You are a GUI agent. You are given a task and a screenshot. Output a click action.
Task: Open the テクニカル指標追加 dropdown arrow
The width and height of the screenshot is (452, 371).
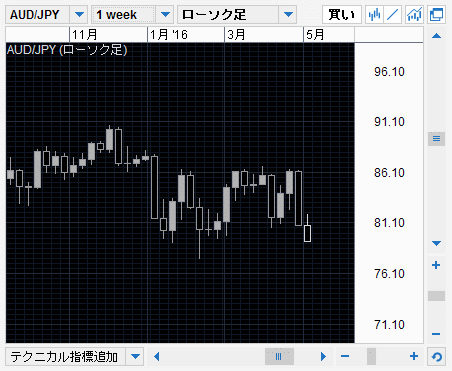pos(135,356)
